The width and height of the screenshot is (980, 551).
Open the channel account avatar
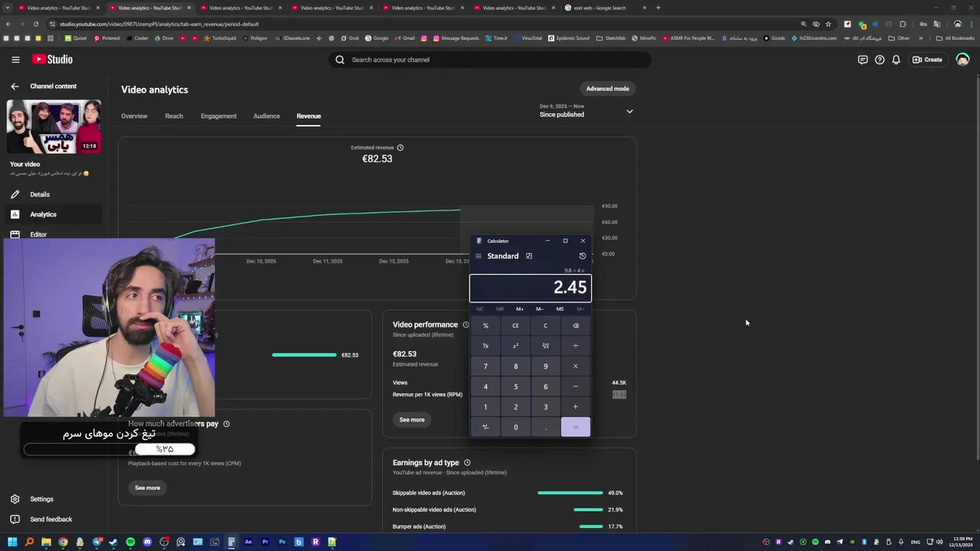coord(962,60)
